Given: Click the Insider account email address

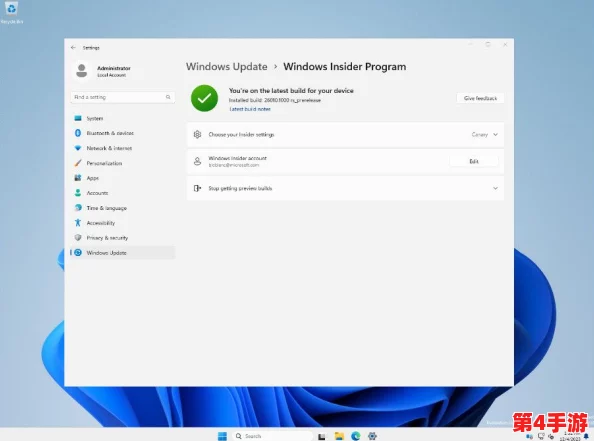Looking at the screenshot, I should coord(234,165).
